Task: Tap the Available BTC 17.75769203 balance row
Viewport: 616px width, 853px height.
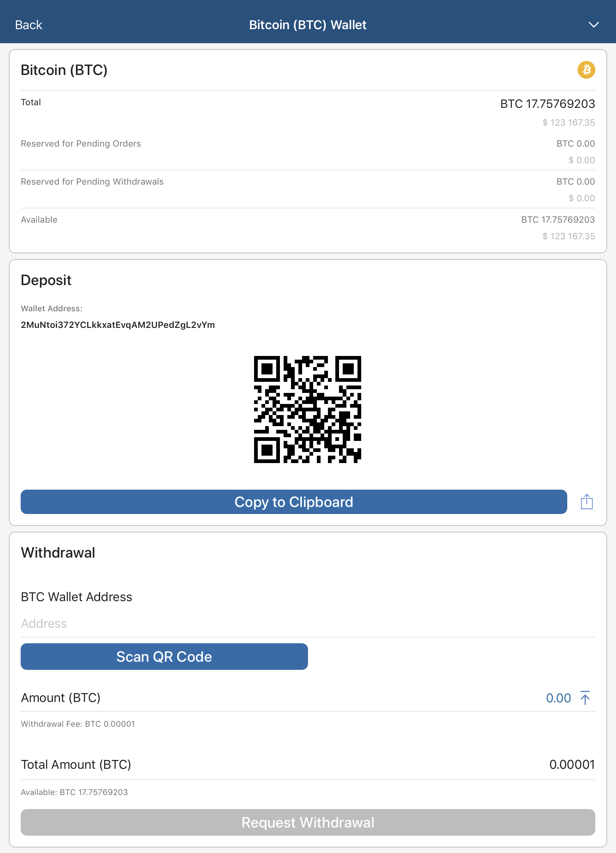Action: (308, 227)
